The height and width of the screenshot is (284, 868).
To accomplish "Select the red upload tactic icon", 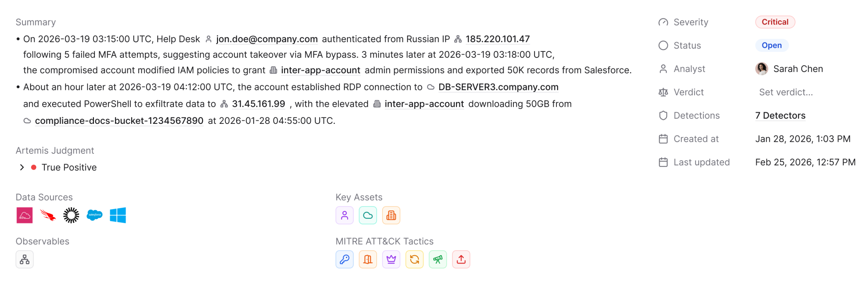I will click(461, 259).
